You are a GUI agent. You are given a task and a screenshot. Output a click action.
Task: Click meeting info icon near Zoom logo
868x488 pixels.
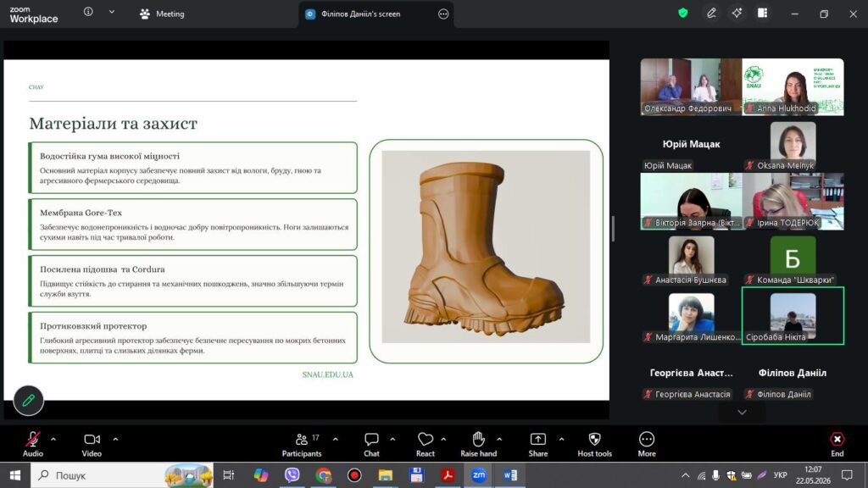point(88,12)
